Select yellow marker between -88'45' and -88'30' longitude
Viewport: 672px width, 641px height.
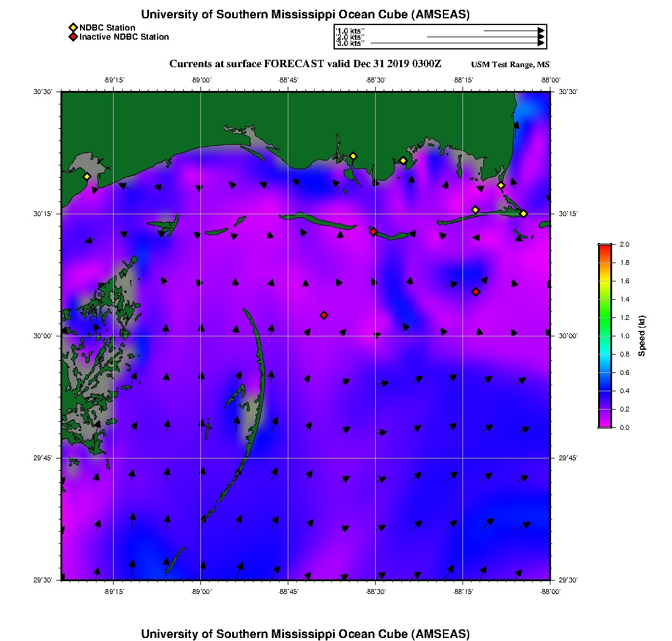pos(353,156)
